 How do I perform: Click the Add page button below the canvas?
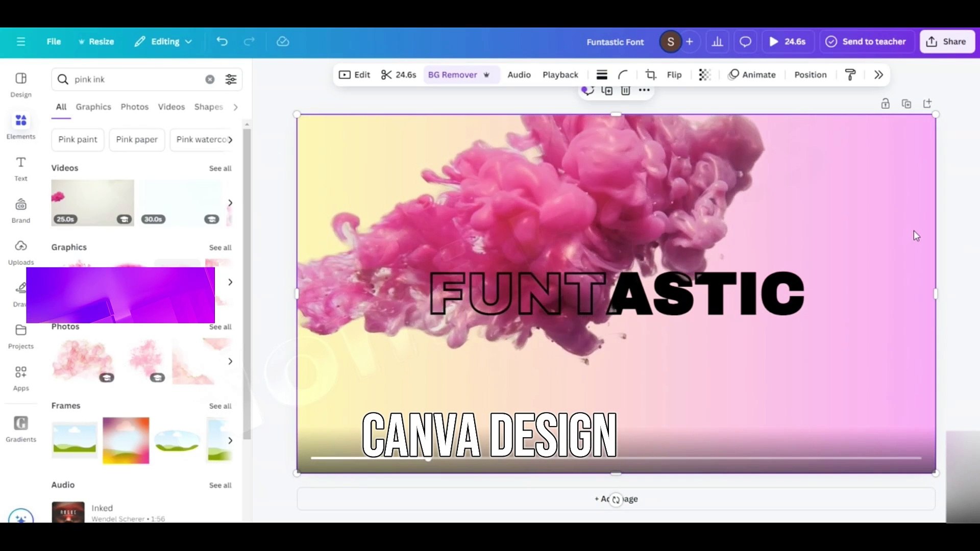616,499
